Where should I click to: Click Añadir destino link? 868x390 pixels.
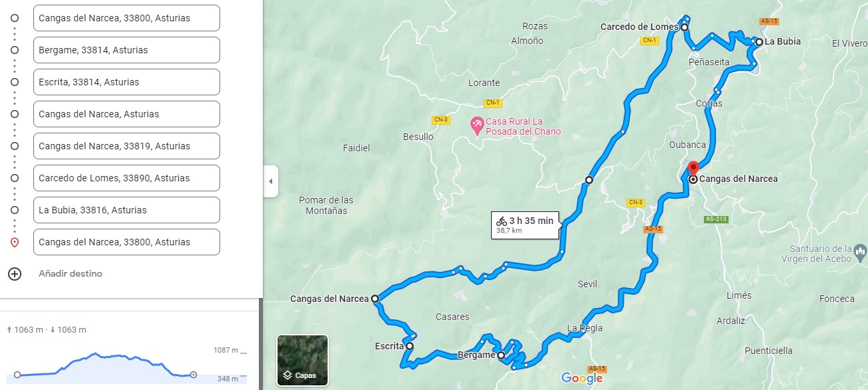point(71,274)
